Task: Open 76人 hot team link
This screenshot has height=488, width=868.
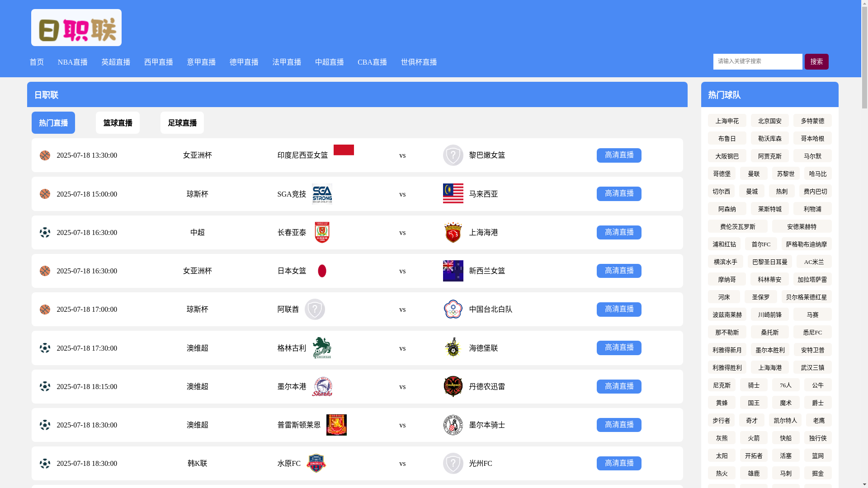Action: 786,385
